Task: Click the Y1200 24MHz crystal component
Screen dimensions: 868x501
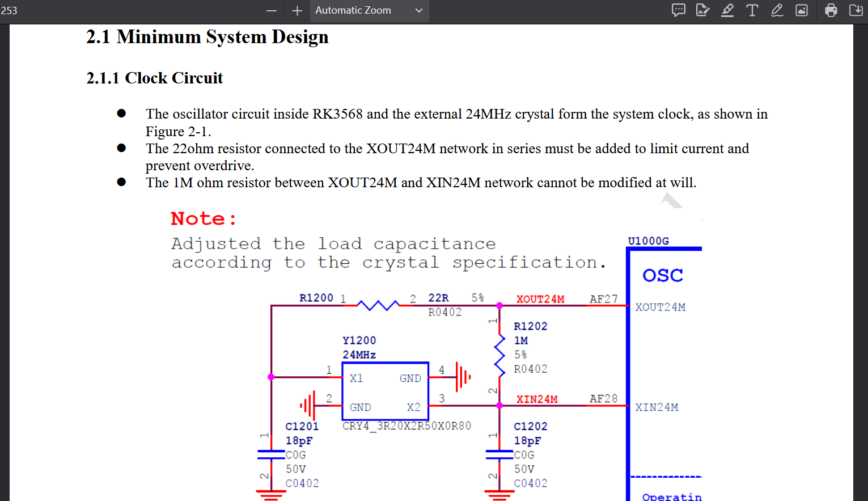Action: point(385,391)
